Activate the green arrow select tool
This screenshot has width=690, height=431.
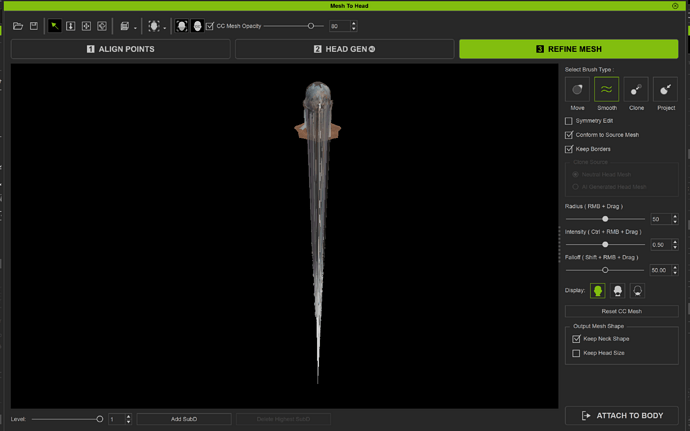click(55, 26)
